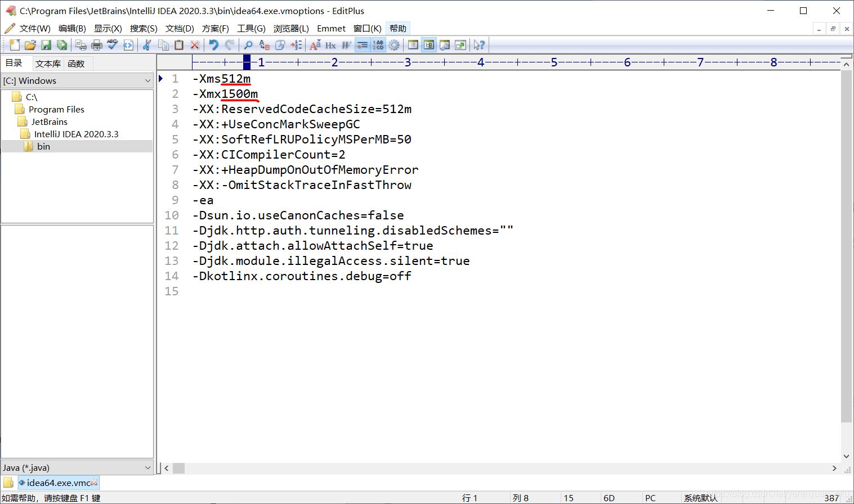Open the 搜索(S) menu
This screenshot has width=854, height=504.
(144, 28)
